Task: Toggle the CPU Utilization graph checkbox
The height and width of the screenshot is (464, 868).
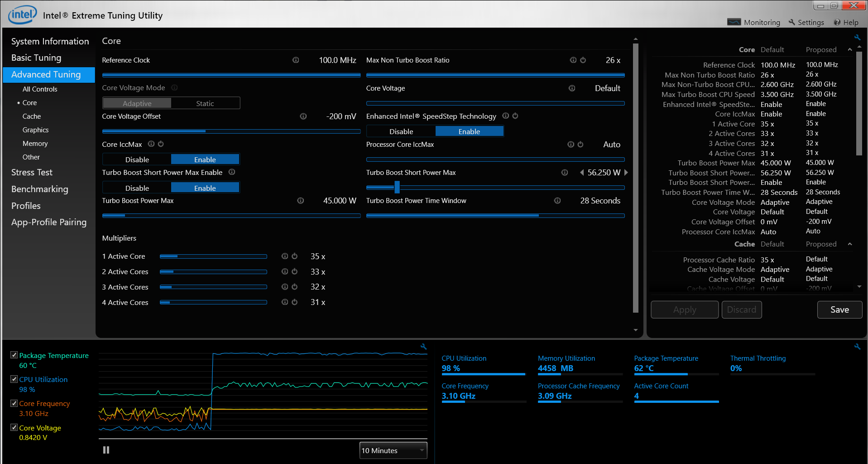Action: (14, 379)
